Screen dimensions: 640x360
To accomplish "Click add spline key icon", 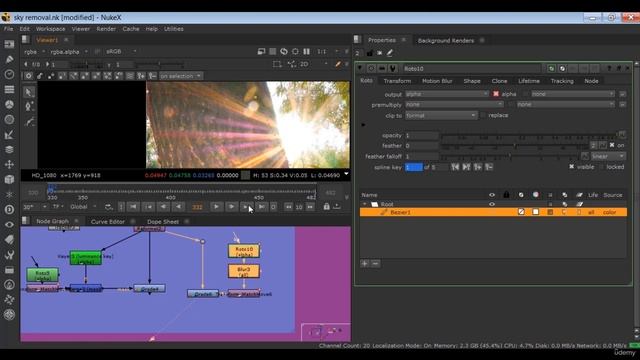I will tap(478, 167).
